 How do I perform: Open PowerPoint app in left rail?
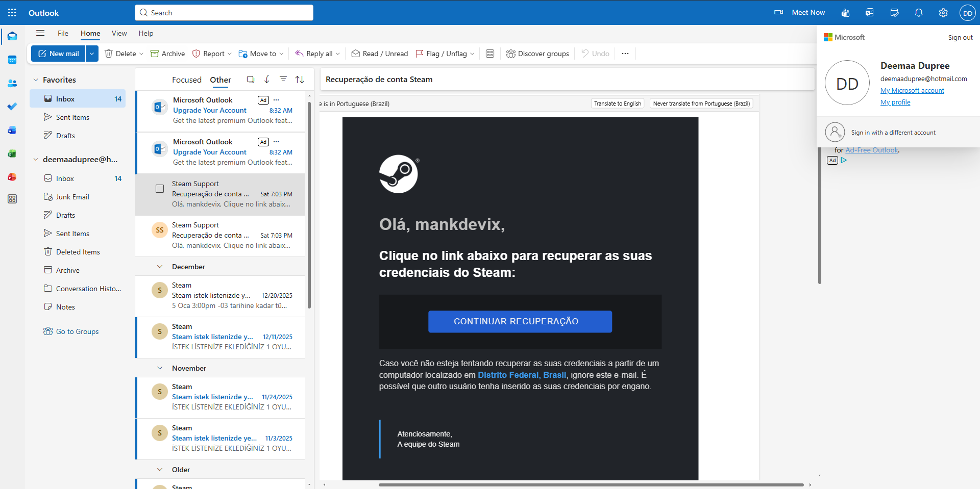pyautogui.click(x=12, y=177)
